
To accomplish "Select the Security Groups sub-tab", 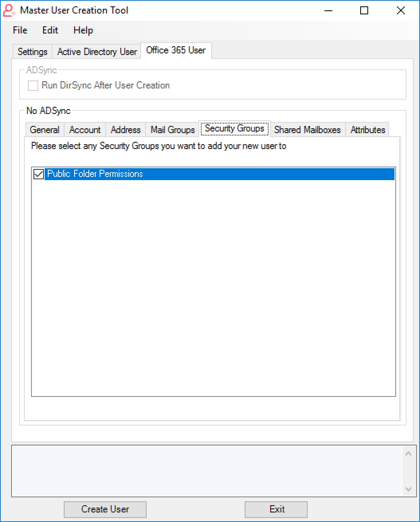I will click(235, 128).
